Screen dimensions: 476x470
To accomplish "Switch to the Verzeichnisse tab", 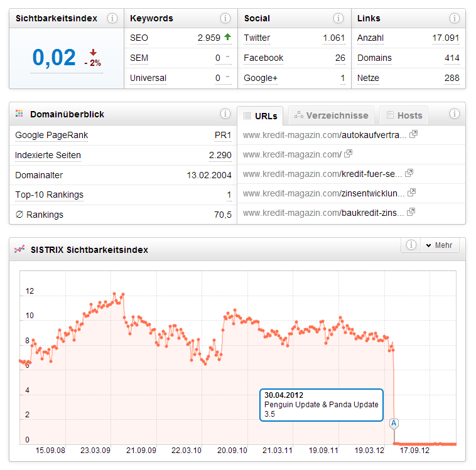I will (x=331, y=115).
